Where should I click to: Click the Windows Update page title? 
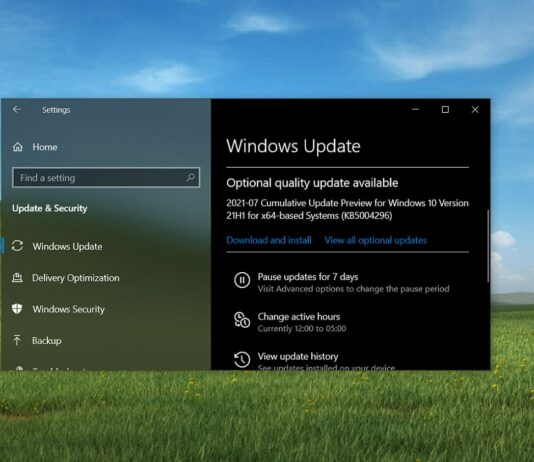[293, 146]
